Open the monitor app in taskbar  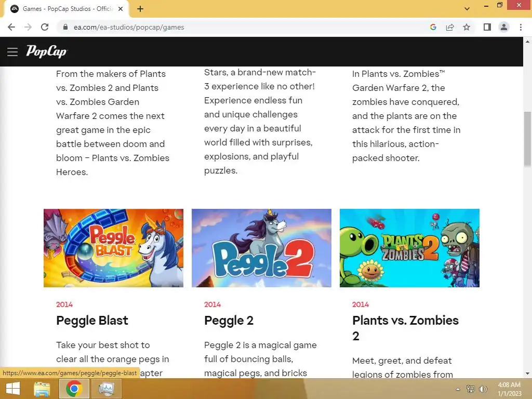pyautogui.click(x=107, y=389)
